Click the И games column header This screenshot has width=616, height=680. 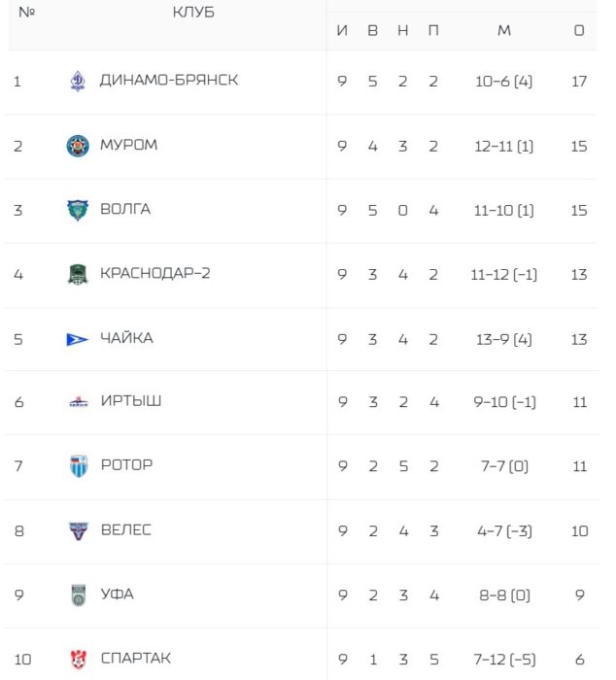(x=342, y=30)
